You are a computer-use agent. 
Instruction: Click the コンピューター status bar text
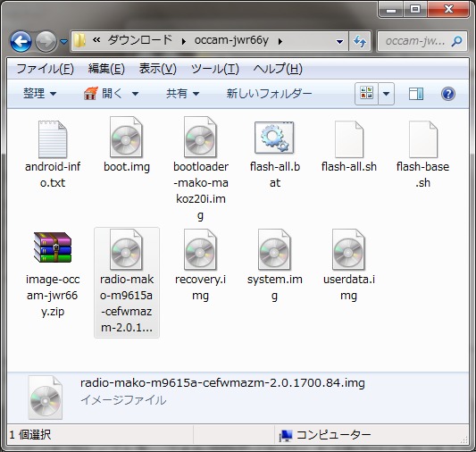point(333,435)
